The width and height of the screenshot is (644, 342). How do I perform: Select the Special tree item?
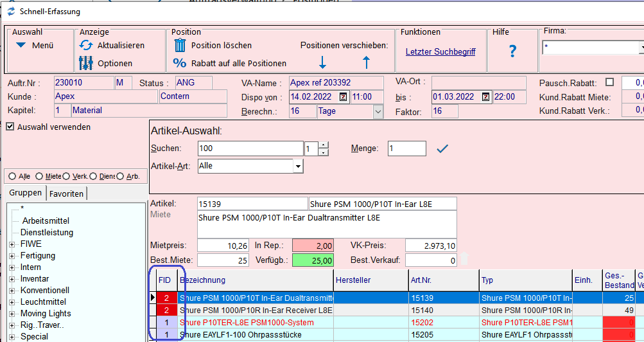click(x=34, y=337)
